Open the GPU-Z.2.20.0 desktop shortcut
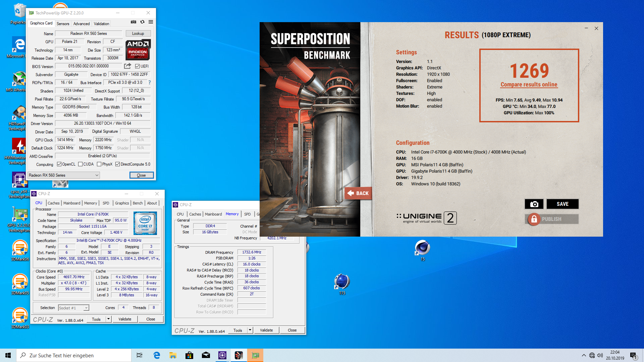Screen dimensions: 644x362 (x=19, y=219)
